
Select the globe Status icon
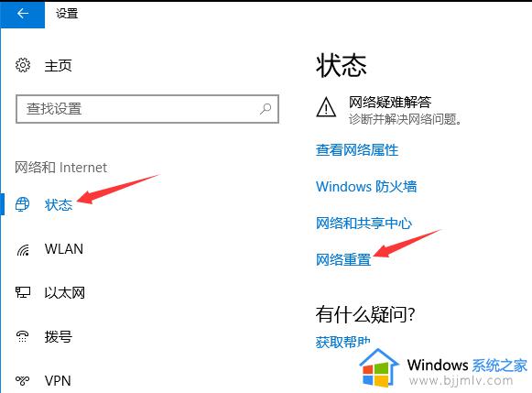click(x=23, y=204)
